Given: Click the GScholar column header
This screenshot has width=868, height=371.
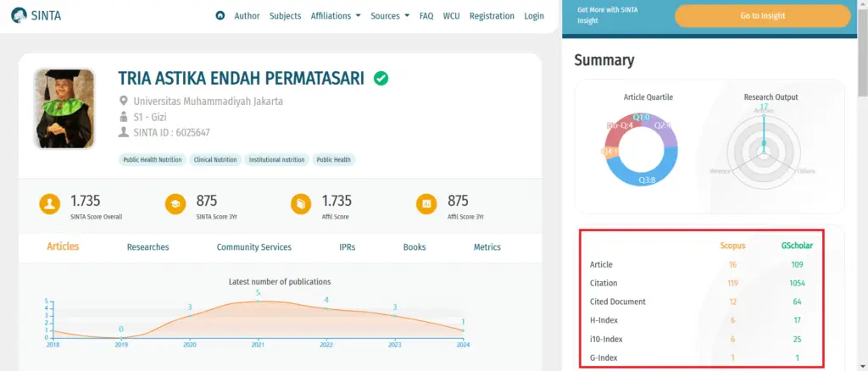Looking at the screenshot, I should (797, 246).
